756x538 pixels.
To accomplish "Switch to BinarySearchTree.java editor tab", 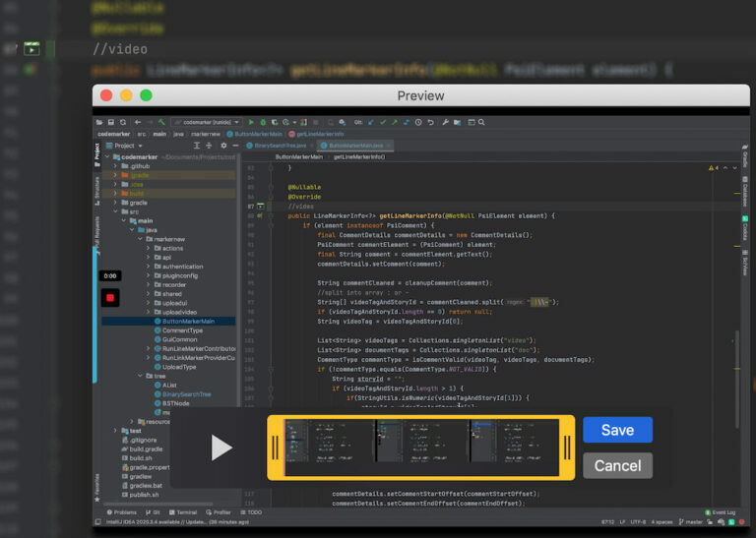I will pos(280,146).
